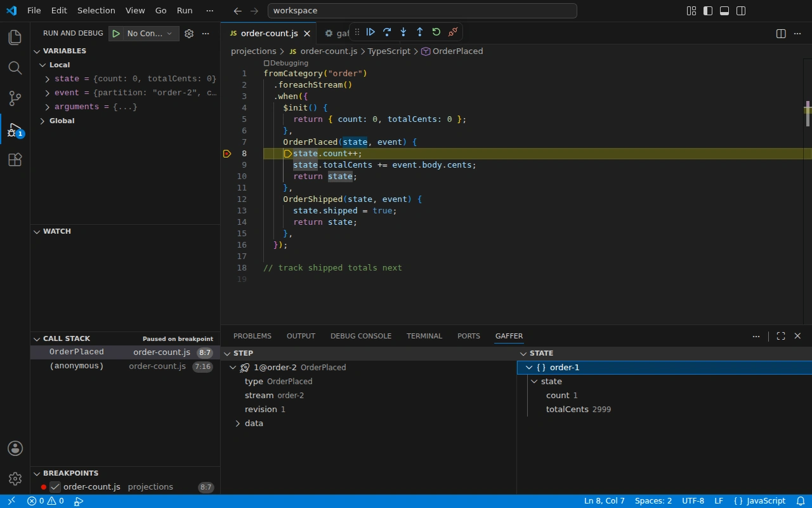Maximize the bottom panel size
Image resolution: width=812 pixels, height=508 pixels.
coord(781,336)
